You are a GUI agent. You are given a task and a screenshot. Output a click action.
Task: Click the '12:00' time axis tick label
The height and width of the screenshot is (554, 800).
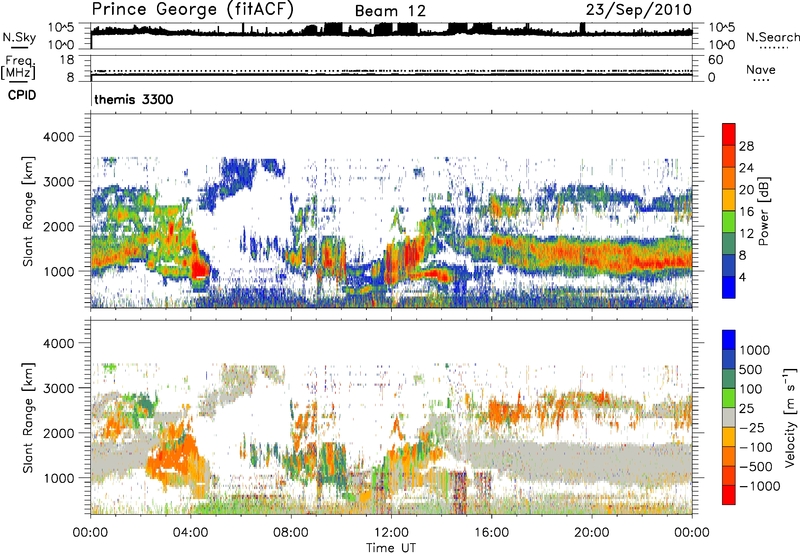pos(391,533)
